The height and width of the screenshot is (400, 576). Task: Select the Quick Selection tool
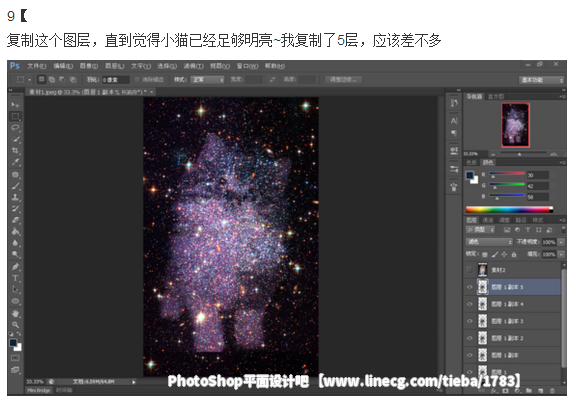pyautogui.click(x=15, y=139)
